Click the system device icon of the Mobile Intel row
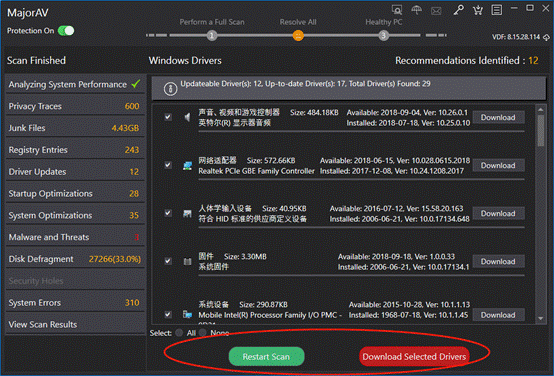554x376 pixels. [x=187, y=314]
